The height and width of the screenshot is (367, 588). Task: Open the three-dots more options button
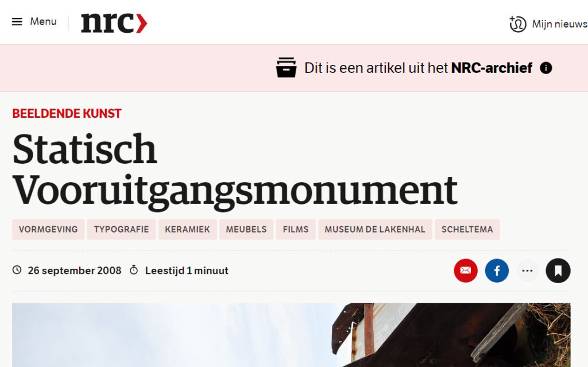[527, 271]
